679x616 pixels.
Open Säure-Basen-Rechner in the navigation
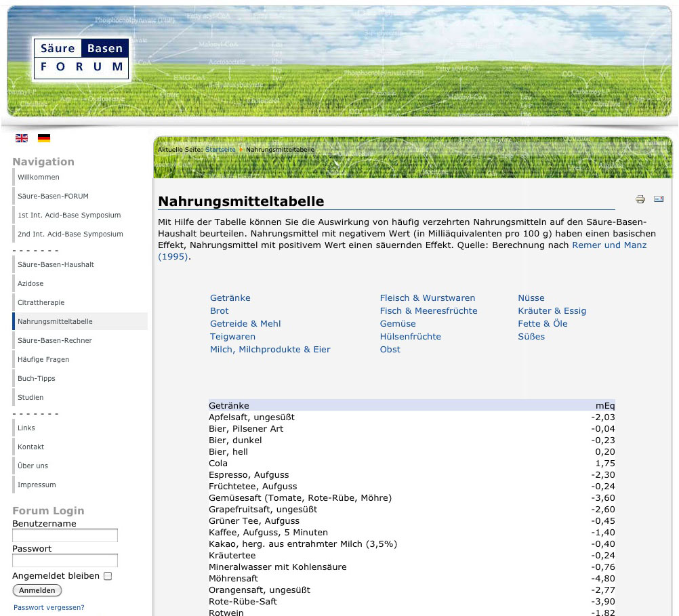(x=55, y=340)
